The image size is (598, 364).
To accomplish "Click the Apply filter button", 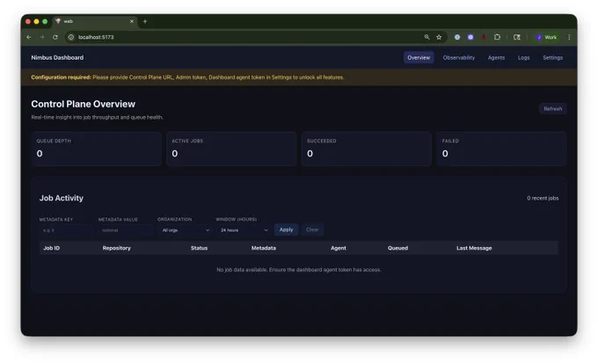I will [286, 229].
